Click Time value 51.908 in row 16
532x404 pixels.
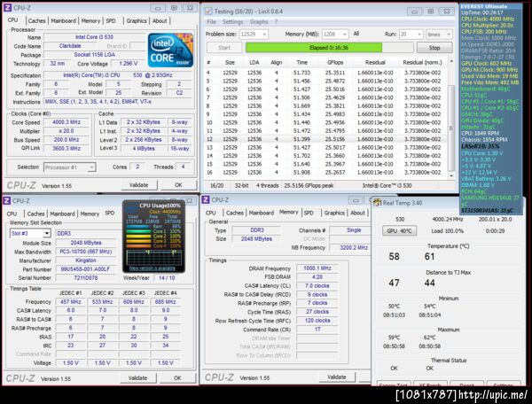point(301,172)
